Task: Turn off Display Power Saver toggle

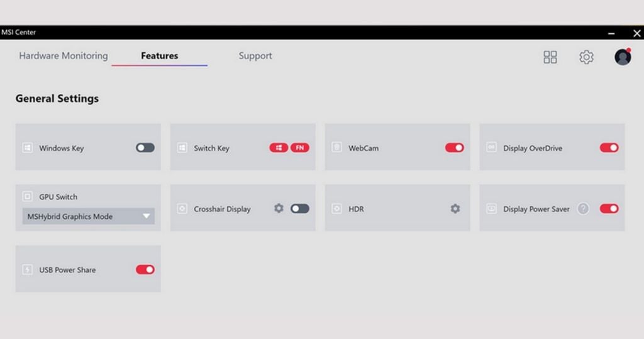Action: 609,209
